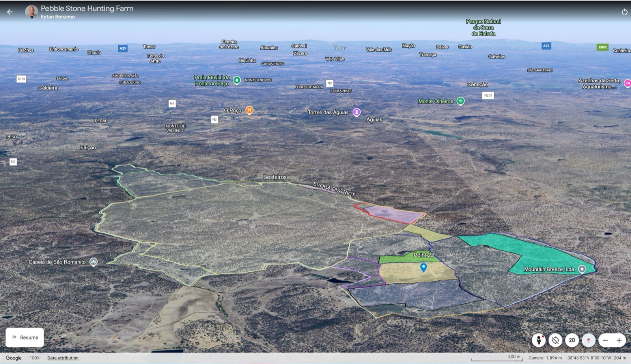Viewport: 631px width, 364px height.
Task: Click the Águias place label
Action: click(x=374, y=119)
